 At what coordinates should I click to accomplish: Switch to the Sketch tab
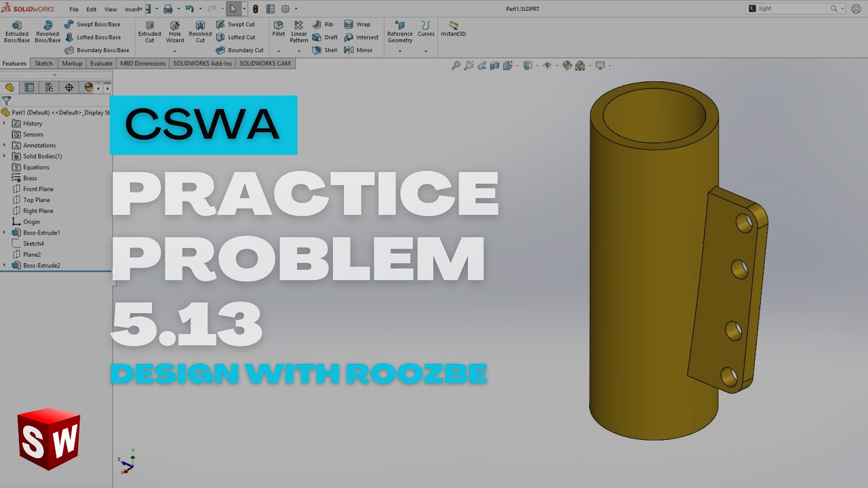[44, 64]
